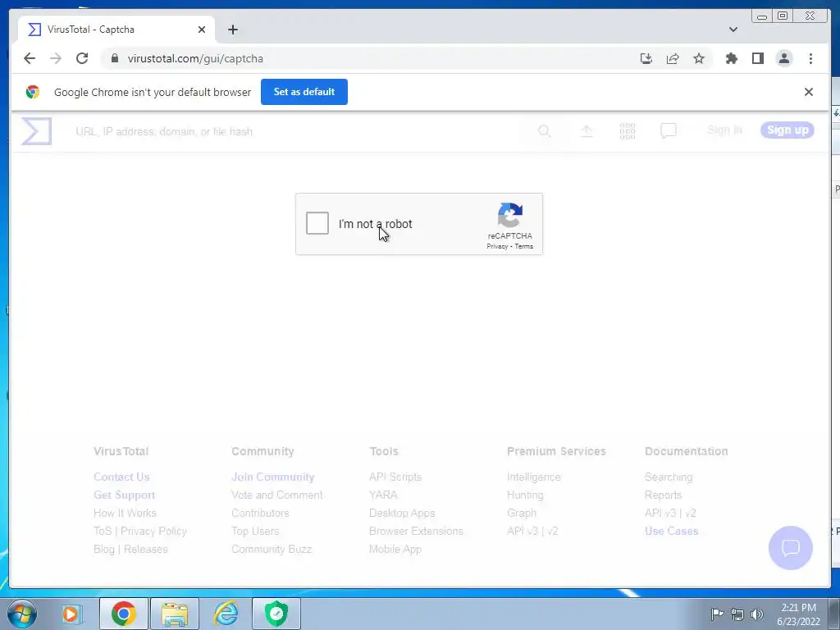The height and width of the screenshot is (630, 840).
Task: Open the Get Support footer link
Action: (125, 495)
